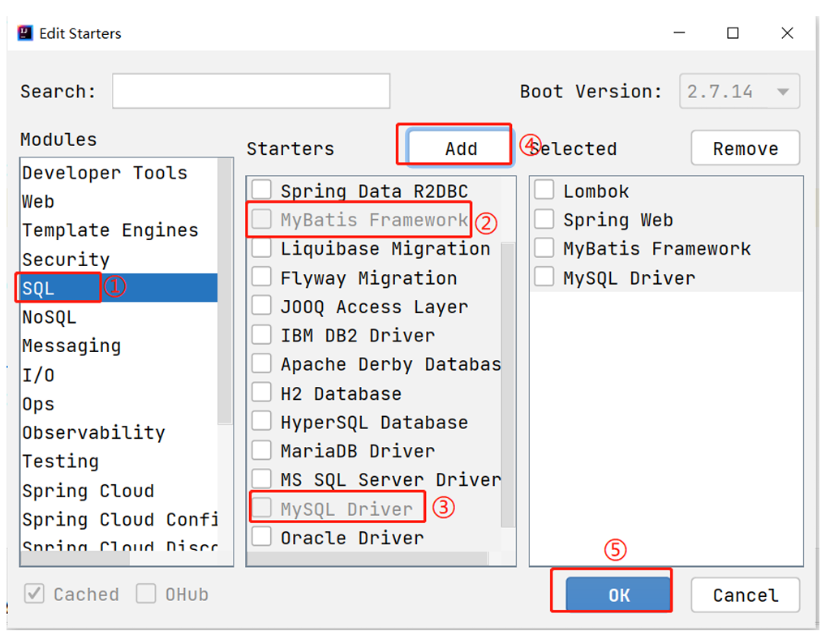Click the Starters list horizontal scrollbar

coord(367,558)
